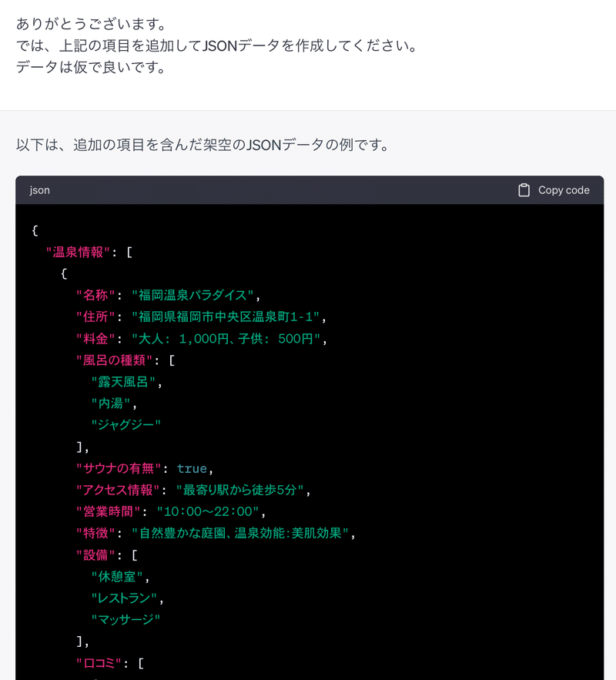Click the key "住所"
The width and height of the screenshot is (616, 680).
(x=95, y=317)
